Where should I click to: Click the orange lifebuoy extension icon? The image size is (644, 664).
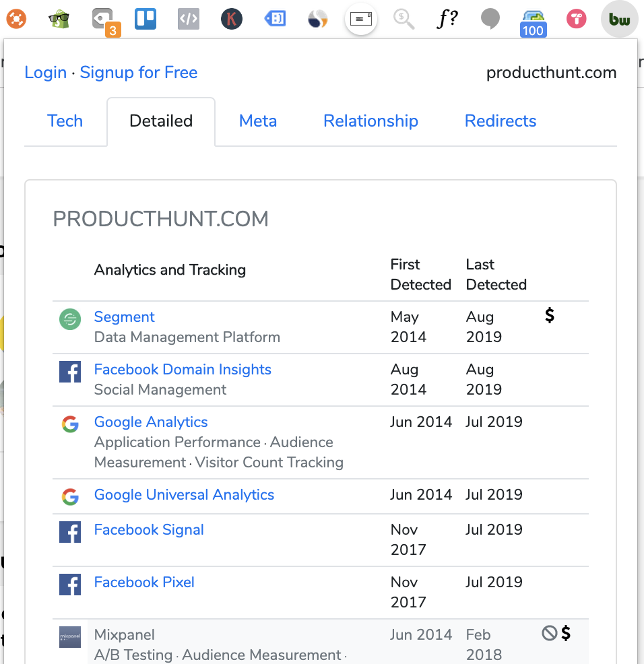tap(16, 19)
